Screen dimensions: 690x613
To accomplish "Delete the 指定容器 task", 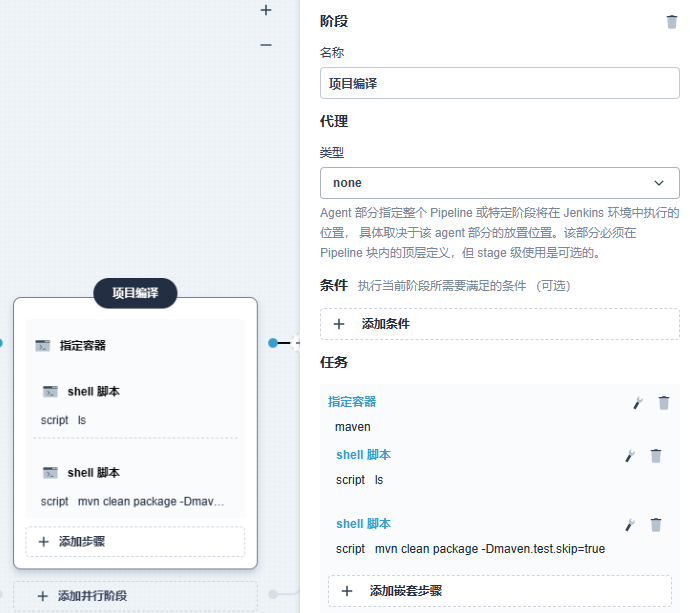I will coord(664,403).
